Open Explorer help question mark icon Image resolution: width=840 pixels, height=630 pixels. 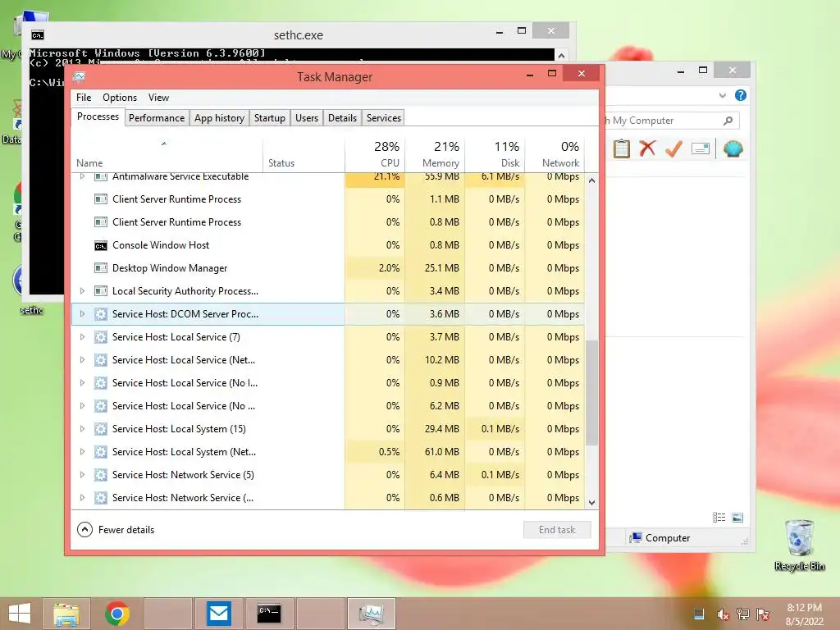pyautogui.click(x=741, y=95)
